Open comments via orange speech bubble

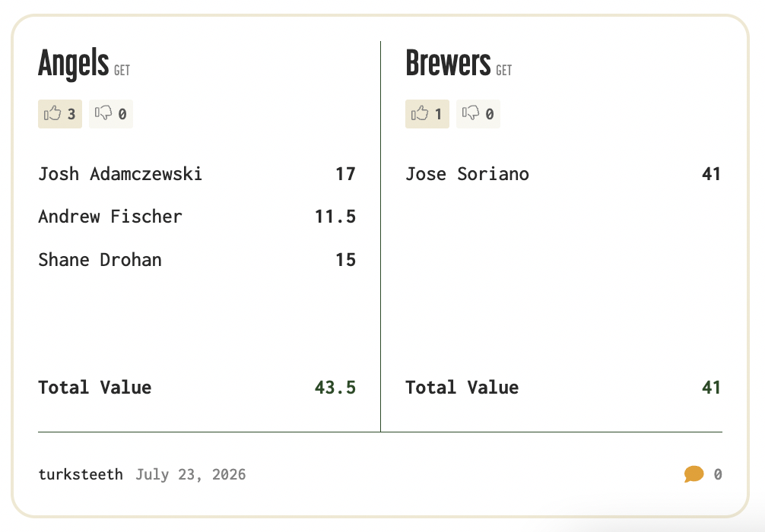(x=694, y=474)
